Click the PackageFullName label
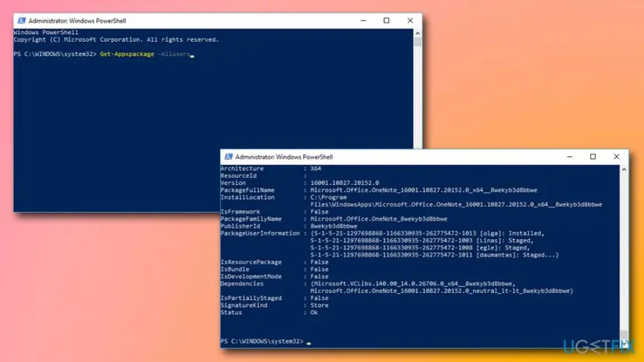Screen dimensions: 644x362 coord(247,190)
